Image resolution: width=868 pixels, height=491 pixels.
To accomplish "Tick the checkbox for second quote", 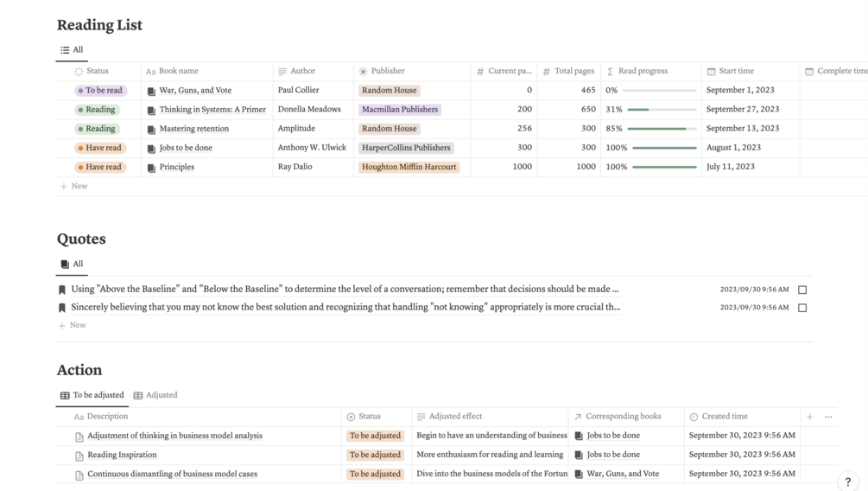I will click(x=802, y=308).
